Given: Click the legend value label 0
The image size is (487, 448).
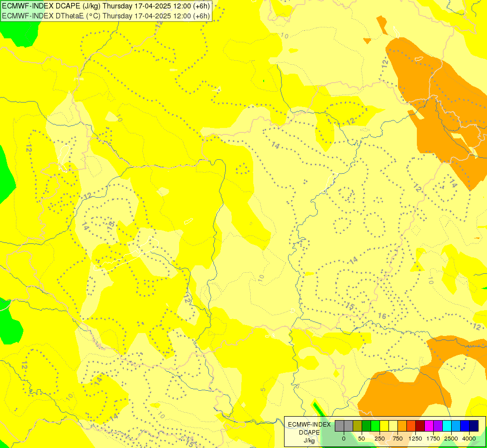Looking at the screenshot, I should 344,439.
